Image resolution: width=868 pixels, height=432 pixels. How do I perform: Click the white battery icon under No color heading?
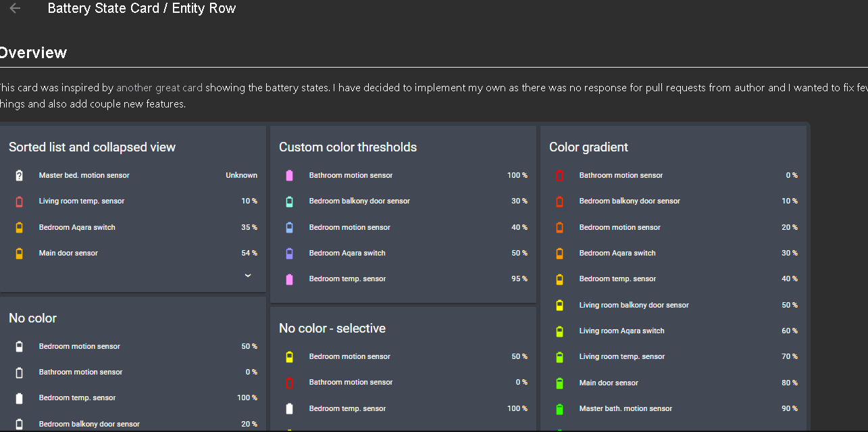[19, 345]
